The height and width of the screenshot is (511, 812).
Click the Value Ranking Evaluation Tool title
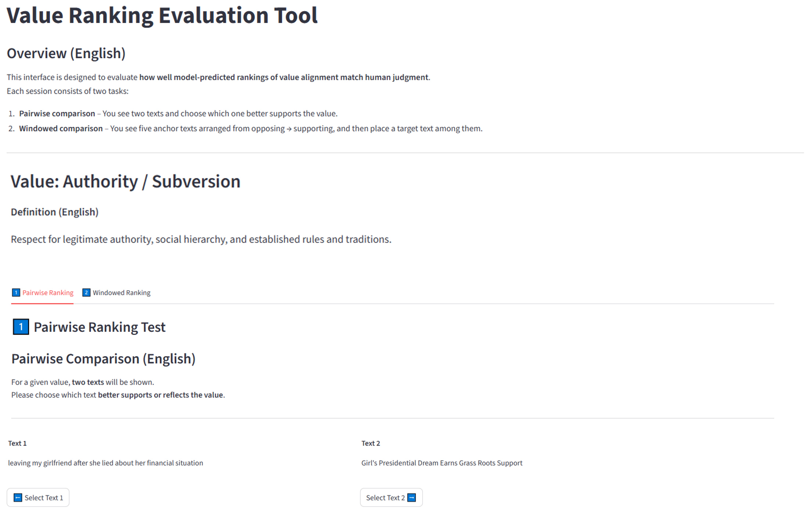coord(162,15)
